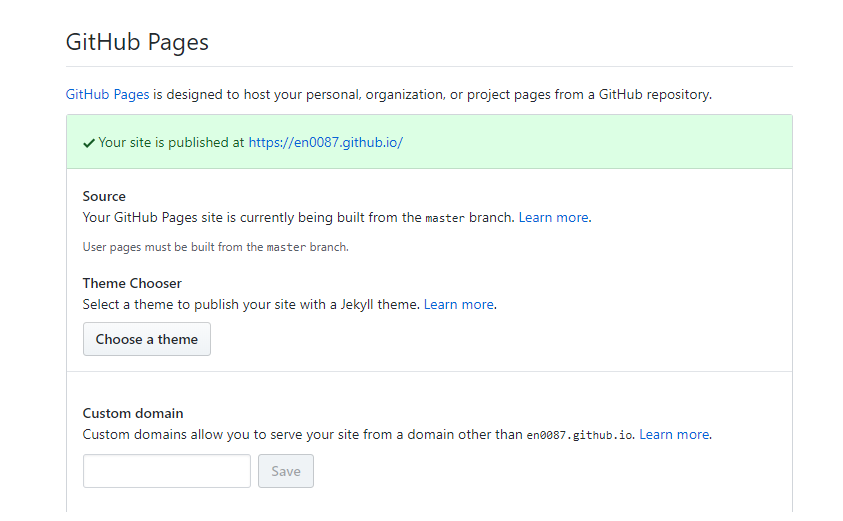Click master in the User pages note

[286, 247]
